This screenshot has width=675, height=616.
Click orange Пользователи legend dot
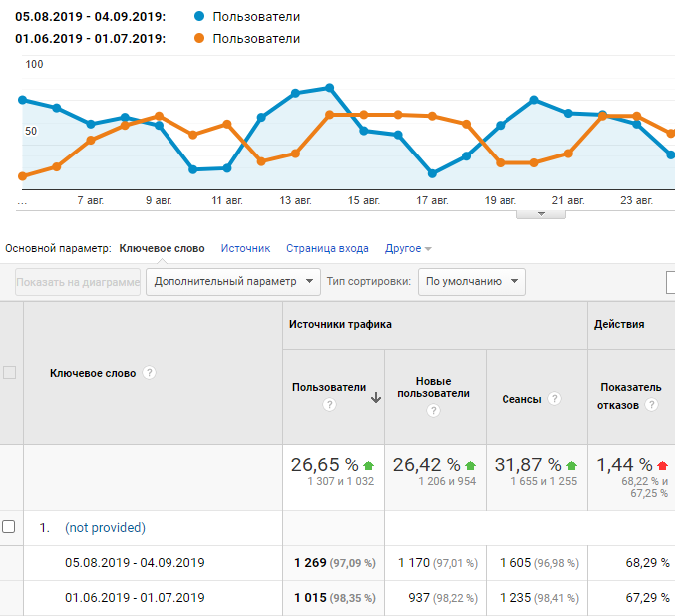tap(199, 39)
